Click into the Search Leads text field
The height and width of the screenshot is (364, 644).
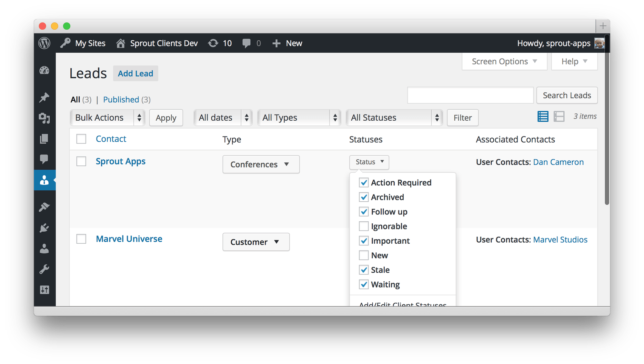coord(470,95)
